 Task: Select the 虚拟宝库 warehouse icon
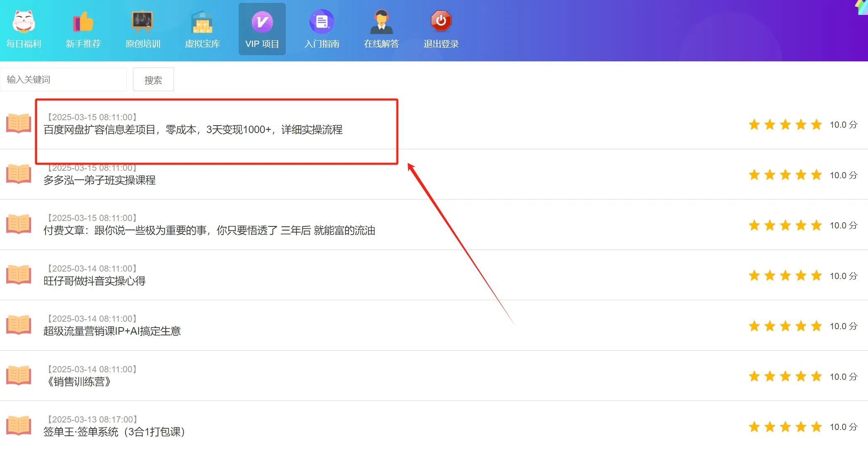[202, 22]
